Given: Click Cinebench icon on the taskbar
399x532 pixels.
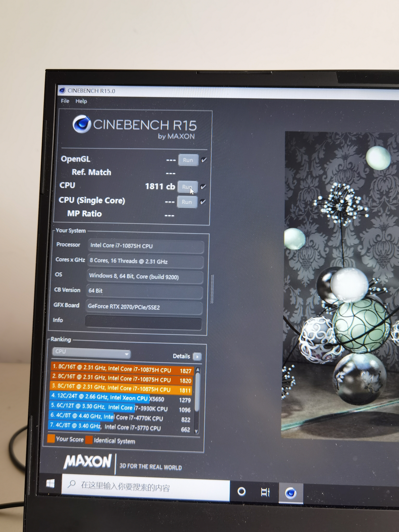Looking at the screenshot, I should click(x=291, y=493).
